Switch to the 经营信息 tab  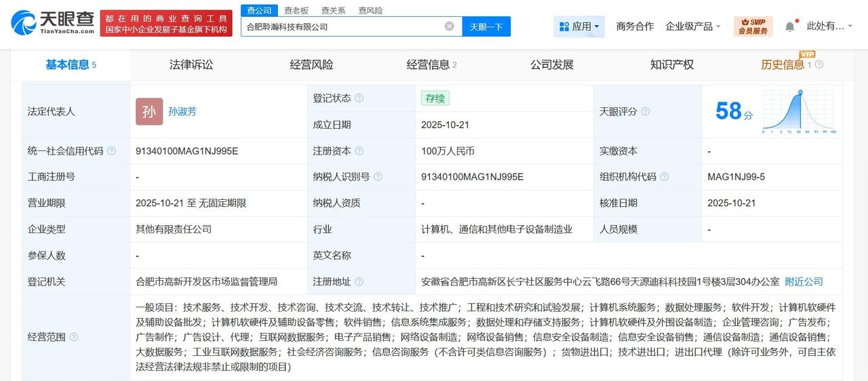[x=432, y=65]
